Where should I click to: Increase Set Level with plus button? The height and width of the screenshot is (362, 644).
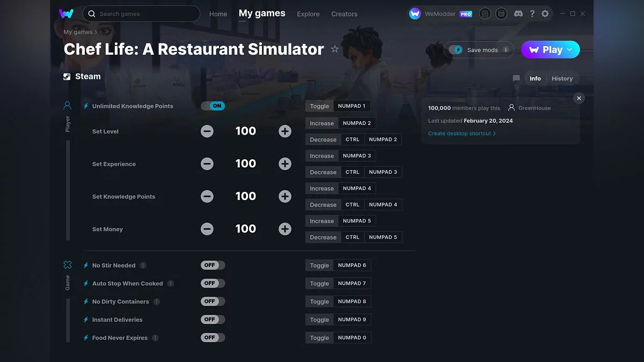285,131
